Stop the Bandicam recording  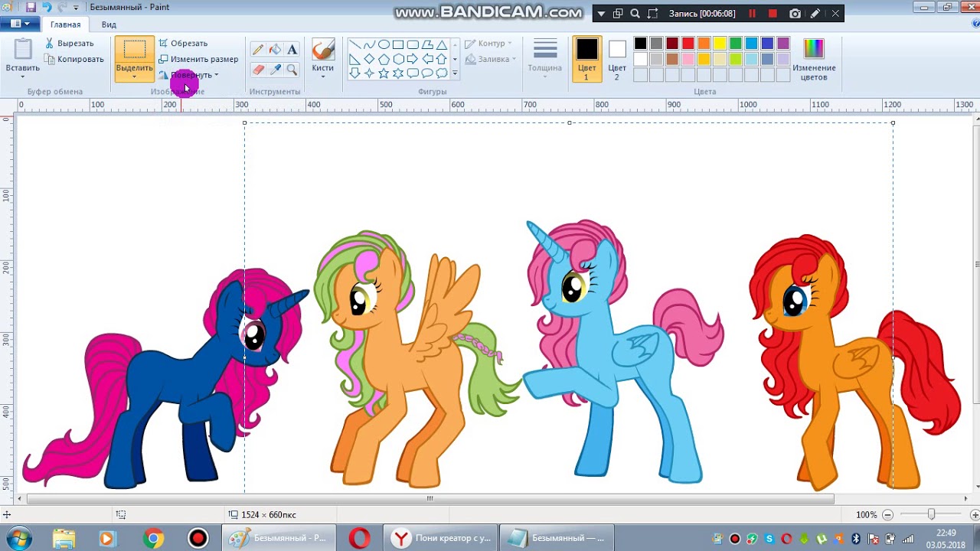coord(773,14)
